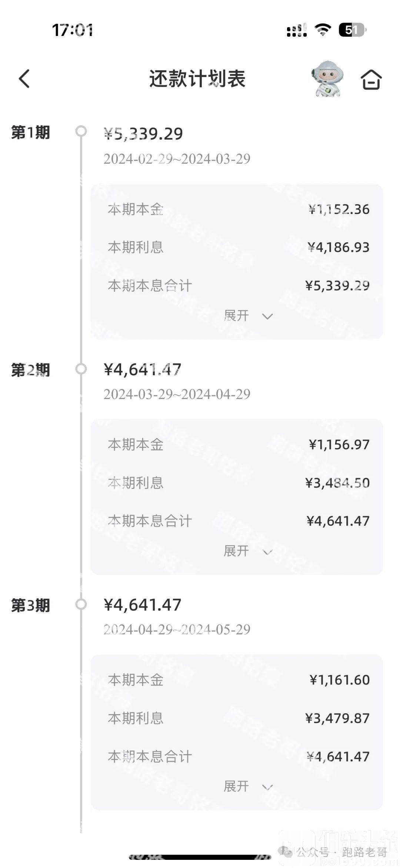400x868 pixels.
Task: Select the 第1期 timeline circle marker
Action: point(81,131)
